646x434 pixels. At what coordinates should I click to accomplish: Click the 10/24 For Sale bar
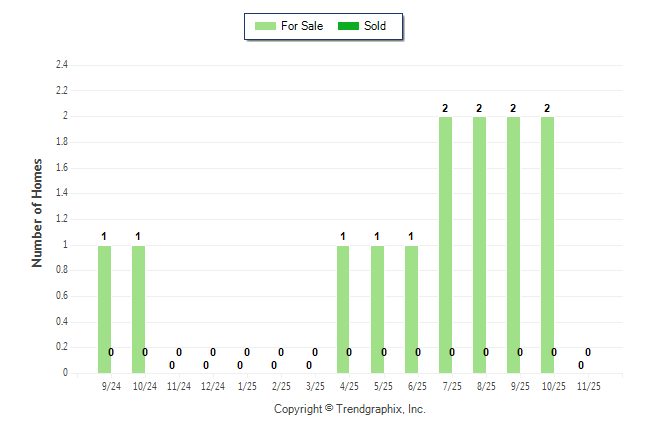[138, 308]
